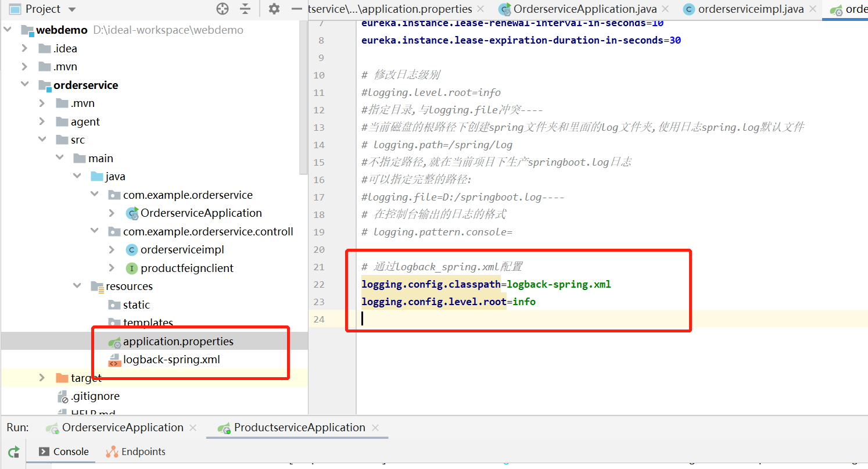
Task: Click the collapse all icon in Project panel
Action: point(246,9)
